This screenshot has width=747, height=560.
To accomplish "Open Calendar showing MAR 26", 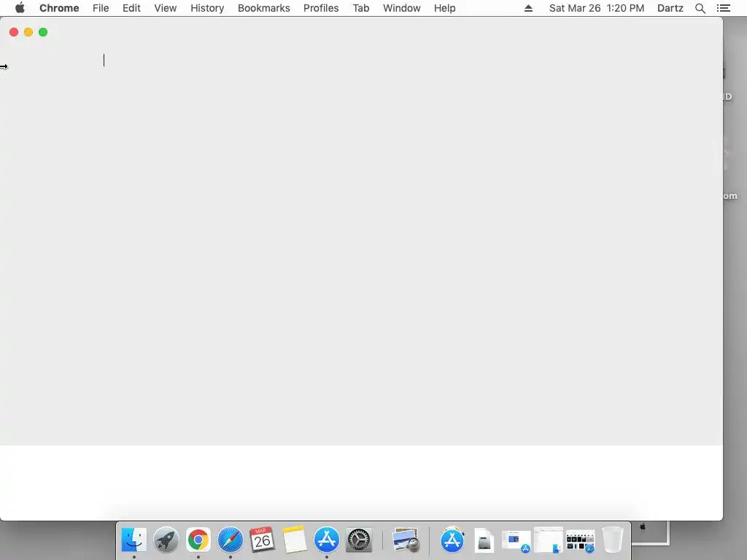I will pos(262,540).
